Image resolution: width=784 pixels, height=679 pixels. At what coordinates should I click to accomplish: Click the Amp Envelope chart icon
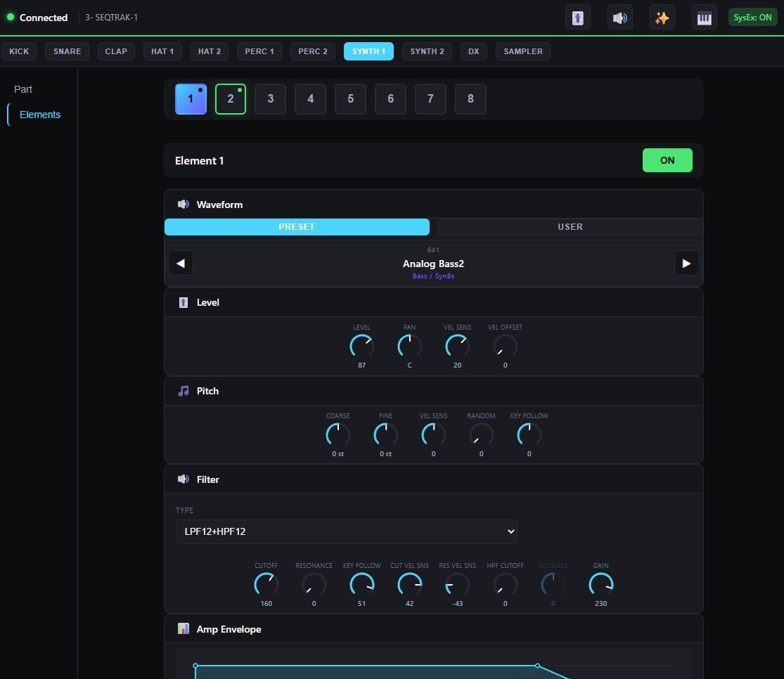pos(184,628)
